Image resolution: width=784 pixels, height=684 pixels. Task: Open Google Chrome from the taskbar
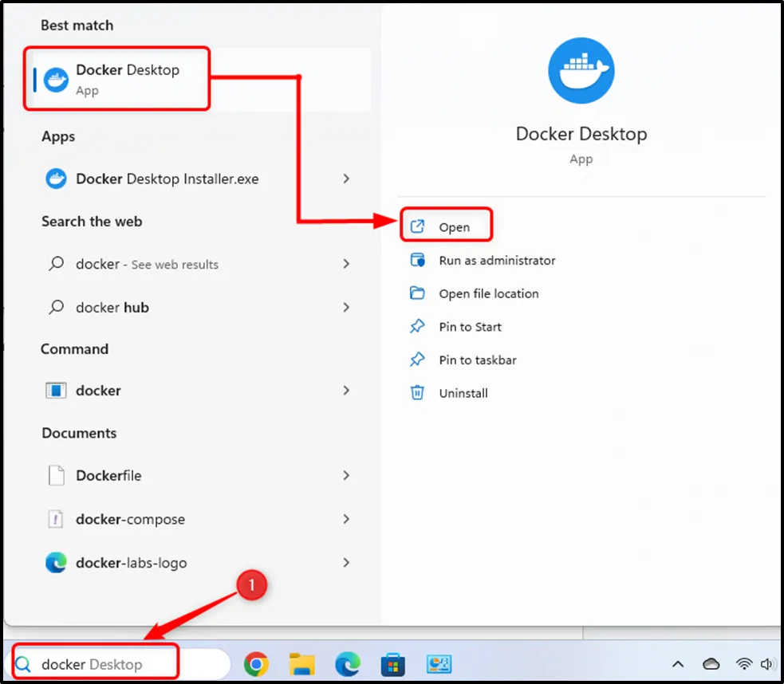pyautogui.click(x=256, y=663)
